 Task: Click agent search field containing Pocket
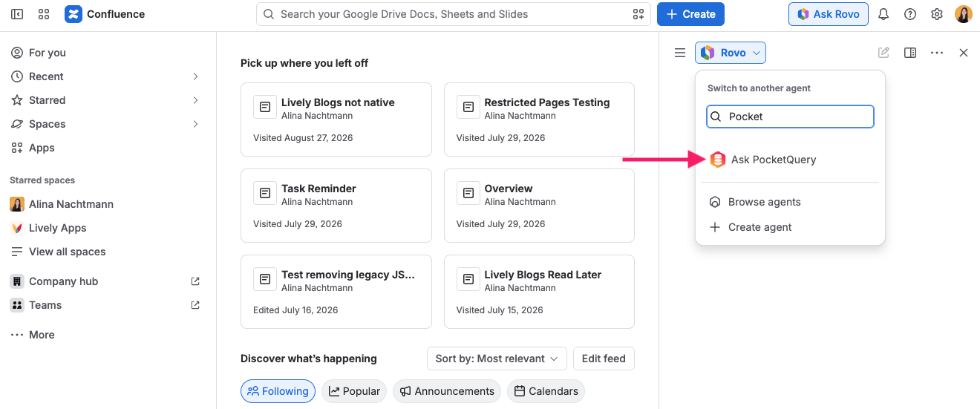tap(790, 117)
